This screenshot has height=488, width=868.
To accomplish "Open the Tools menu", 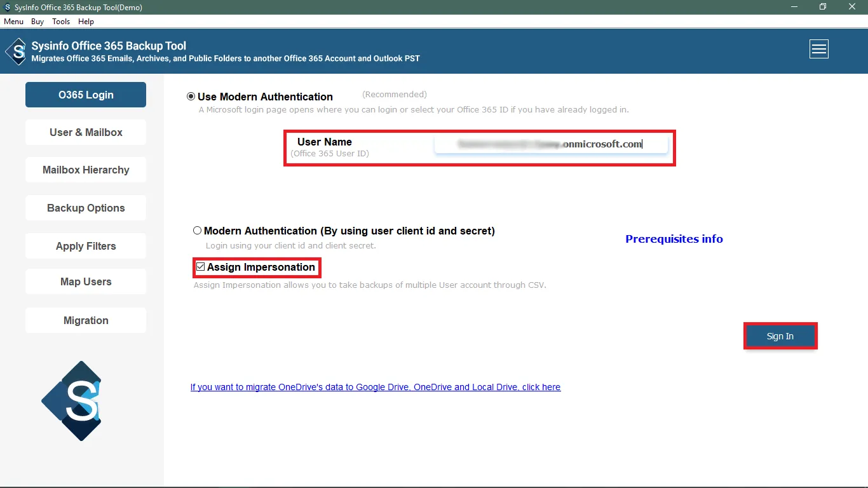I will (61, 22).
